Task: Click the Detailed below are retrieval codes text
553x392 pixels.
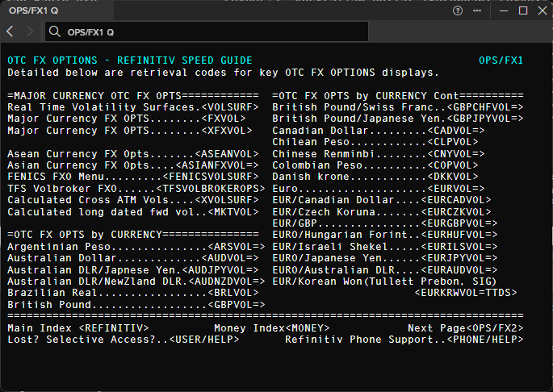Action: tap(224, 73)
